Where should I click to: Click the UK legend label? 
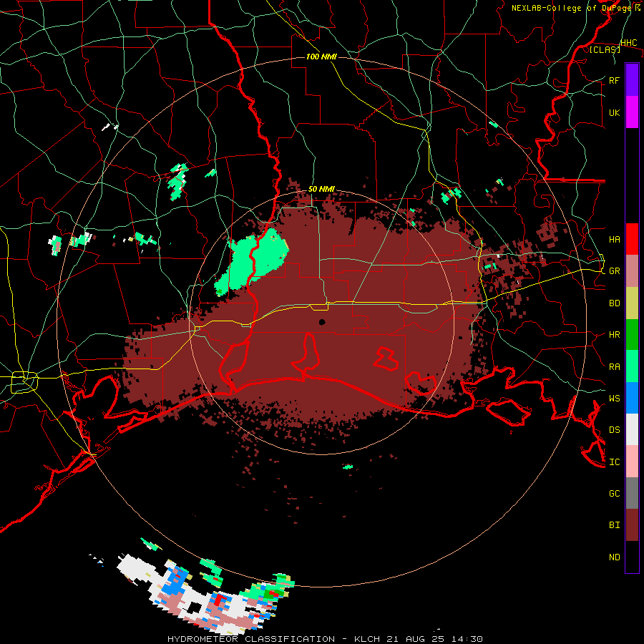[614, 112]
